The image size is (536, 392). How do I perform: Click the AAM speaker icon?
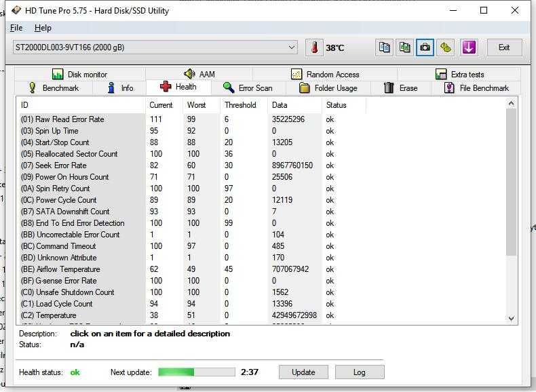tap(189, 73)
